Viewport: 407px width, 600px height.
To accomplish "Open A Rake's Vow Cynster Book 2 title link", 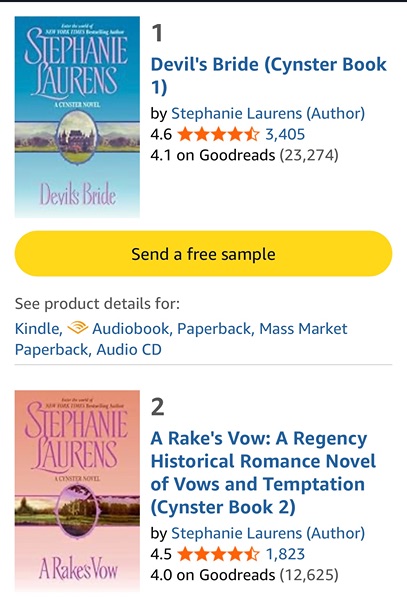I will click(263, 473).
